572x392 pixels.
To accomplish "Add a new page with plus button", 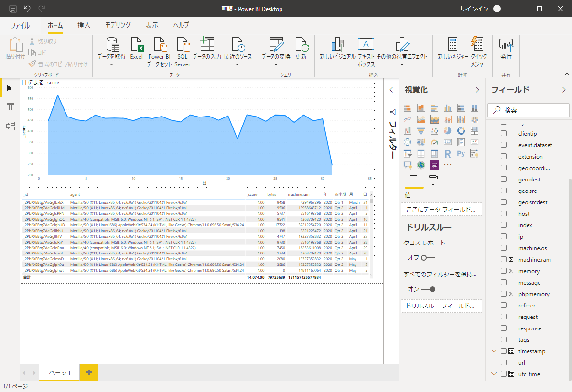I will pyautogui.click(x=89, y=372).
